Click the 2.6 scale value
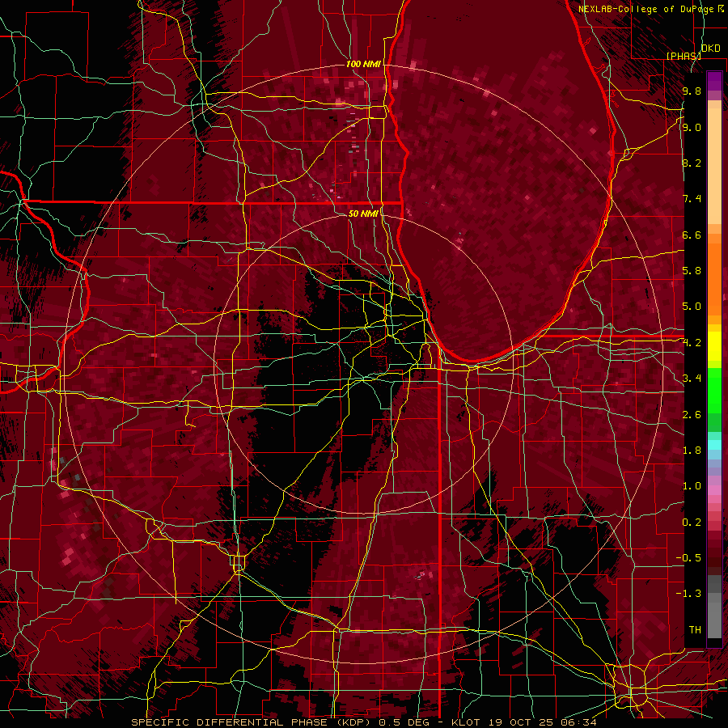Screen dimensions: 728x728 [692, 415]
